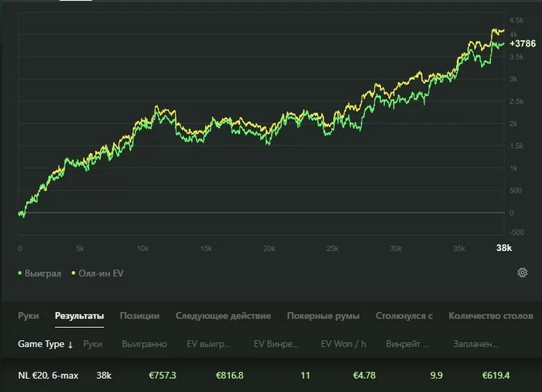Click the 38k marker on x-axis
Image resolution: width=542 pixels, height=392 pixels.
[503, 248]
